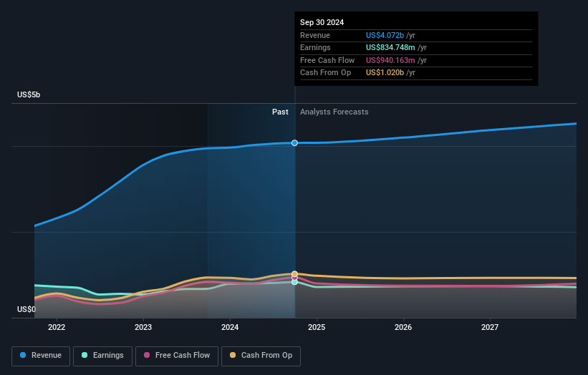Screen dimensions: 588x375
Task: Click the blue Revenue data point marker
Action: (295, 142)
